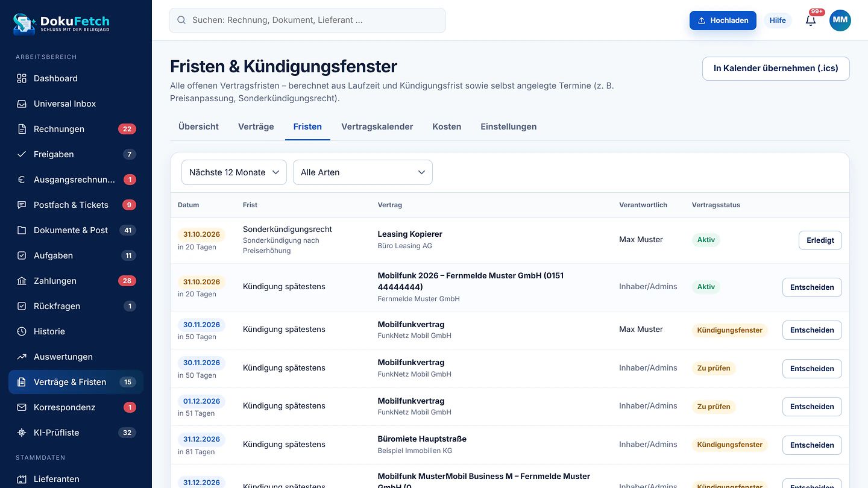868x488 pixels.
Task: Click the Dokumente & Post folder icon
Action: pos(22,230)
